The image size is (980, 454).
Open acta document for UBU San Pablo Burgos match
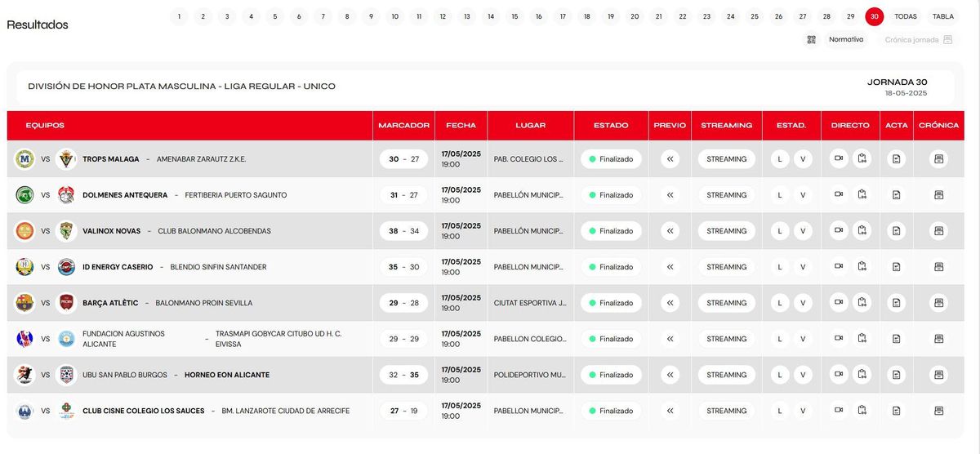897,375
